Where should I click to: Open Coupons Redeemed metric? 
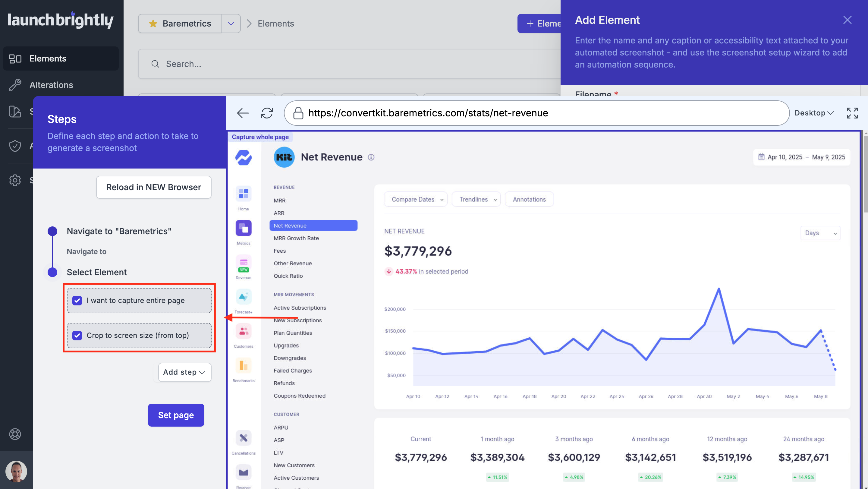pyautogui.click(x=300, y=396)
